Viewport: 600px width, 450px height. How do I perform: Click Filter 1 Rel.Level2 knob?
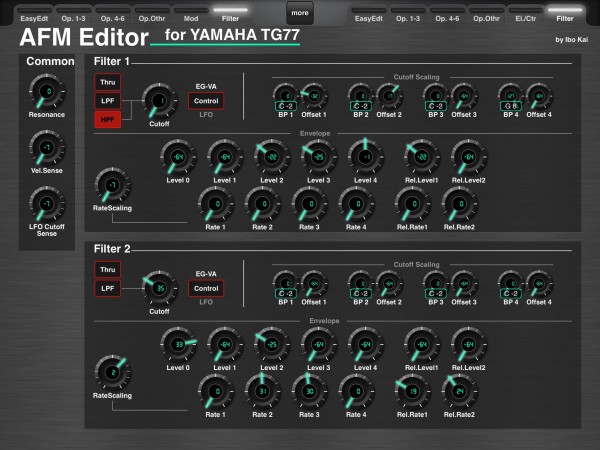point(469,157)
